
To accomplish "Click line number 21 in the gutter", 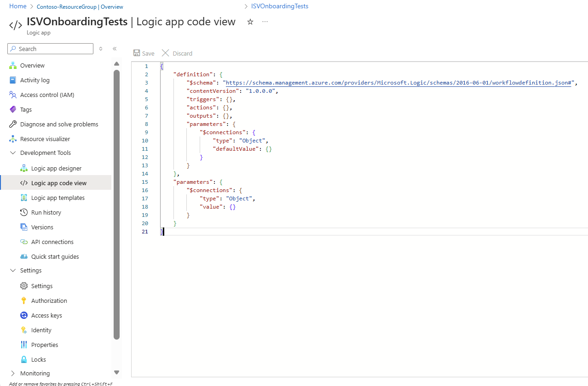I will point(145,232).
